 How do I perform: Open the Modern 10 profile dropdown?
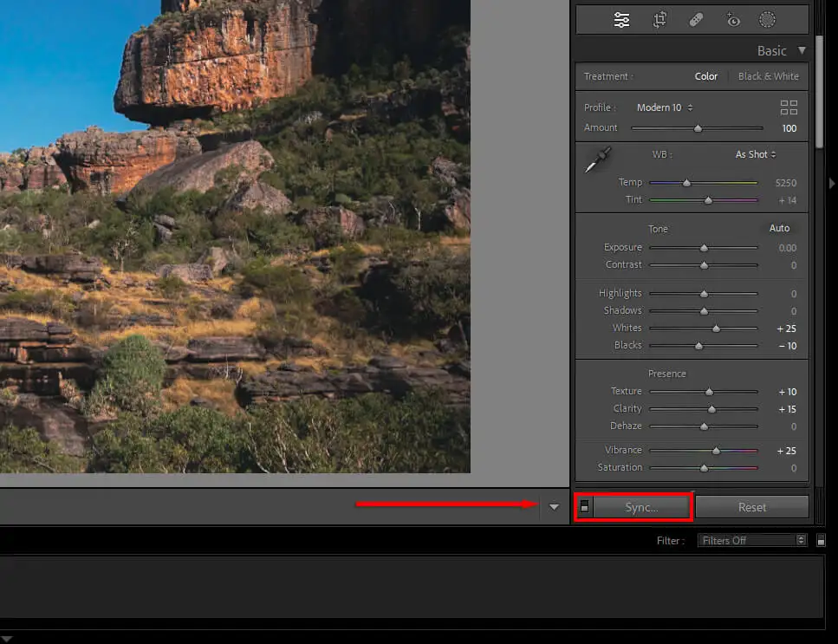coord(665,107)
